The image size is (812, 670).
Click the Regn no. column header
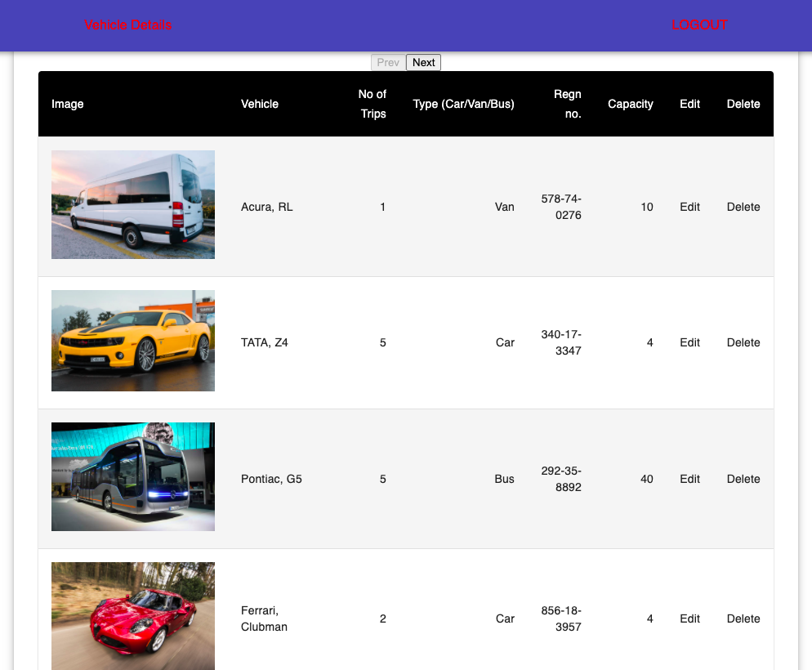567,104
